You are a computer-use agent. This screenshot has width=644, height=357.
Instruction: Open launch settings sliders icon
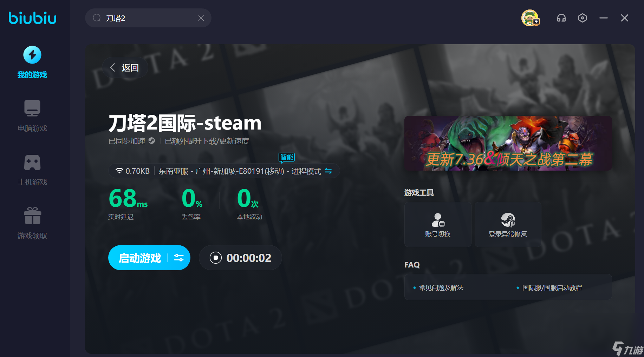[179, 258]
